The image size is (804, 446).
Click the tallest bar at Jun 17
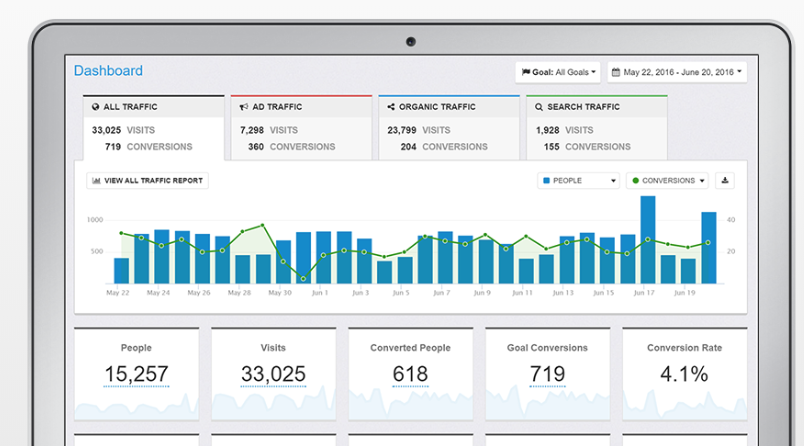647,240
